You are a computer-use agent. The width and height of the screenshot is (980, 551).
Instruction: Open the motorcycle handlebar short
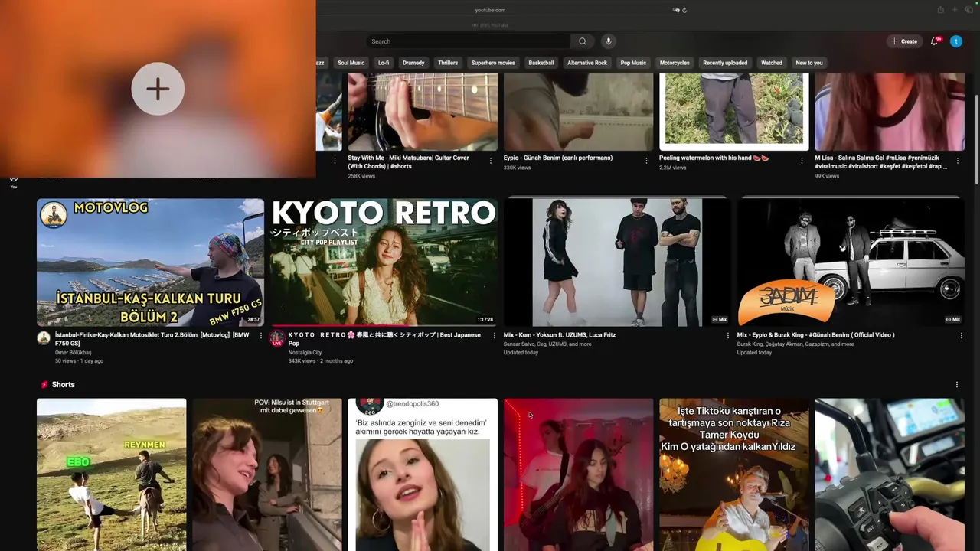[890, 474]
